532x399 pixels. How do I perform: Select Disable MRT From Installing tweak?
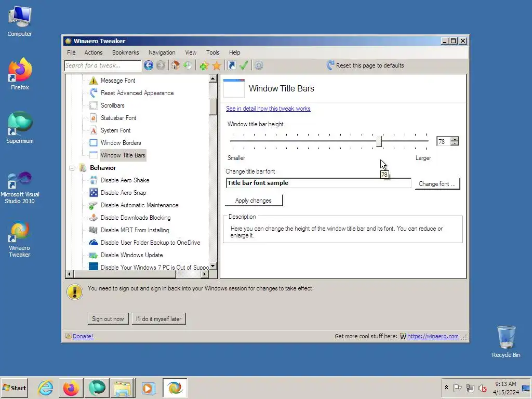[135, 230]
